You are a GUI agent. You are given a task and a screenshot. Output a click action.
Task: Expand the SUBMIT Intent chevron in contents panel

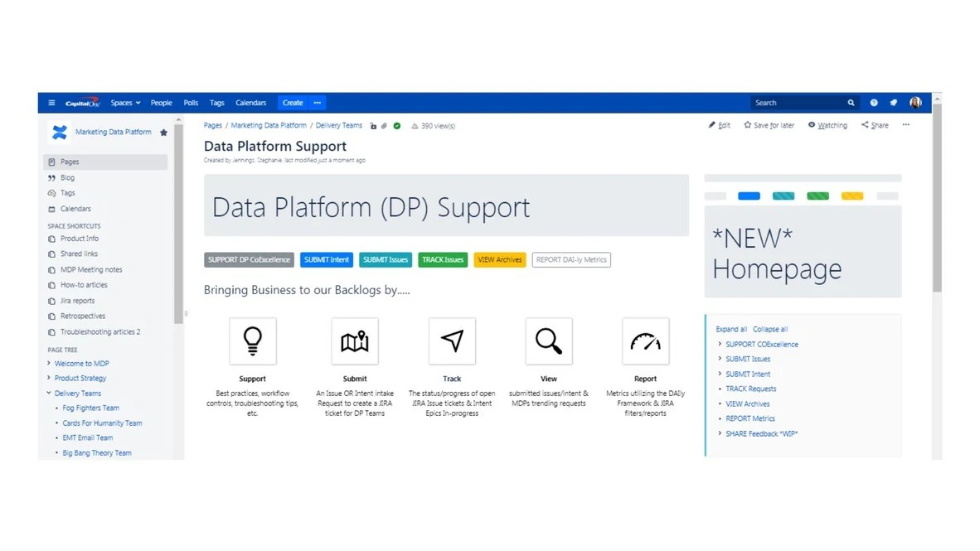[x=720, y=375]
